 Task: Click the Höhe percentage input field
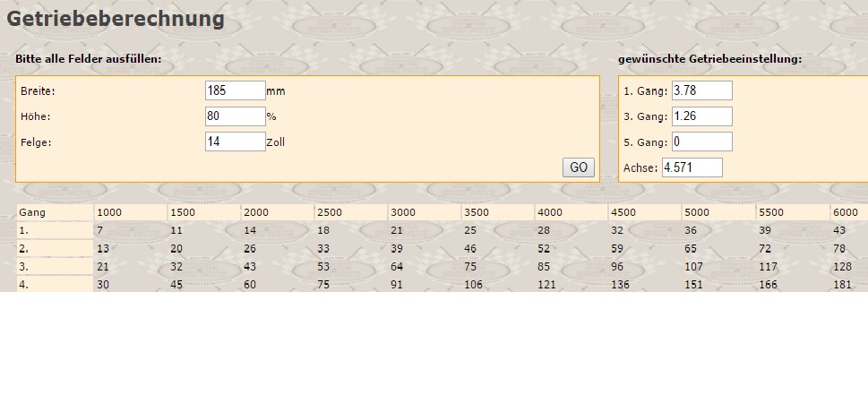(x=235, y=116)
